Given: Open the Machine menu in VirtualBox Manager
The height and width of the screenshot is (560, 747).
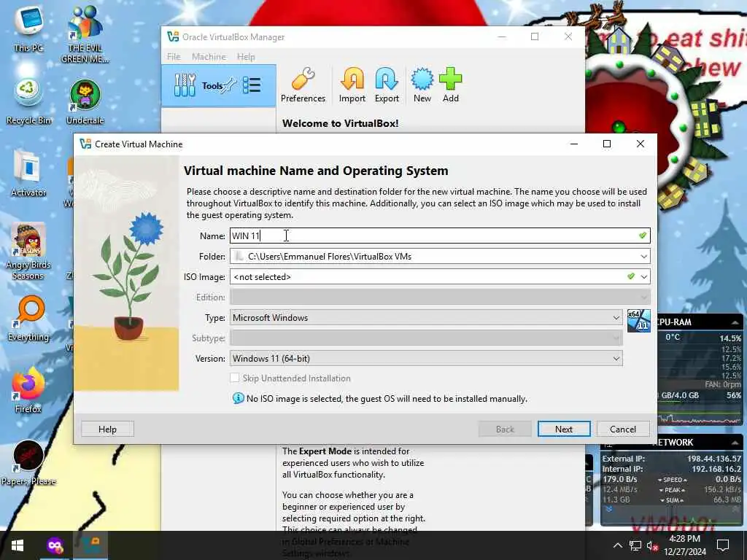Looking at the screenshot, I should (209, 57).
